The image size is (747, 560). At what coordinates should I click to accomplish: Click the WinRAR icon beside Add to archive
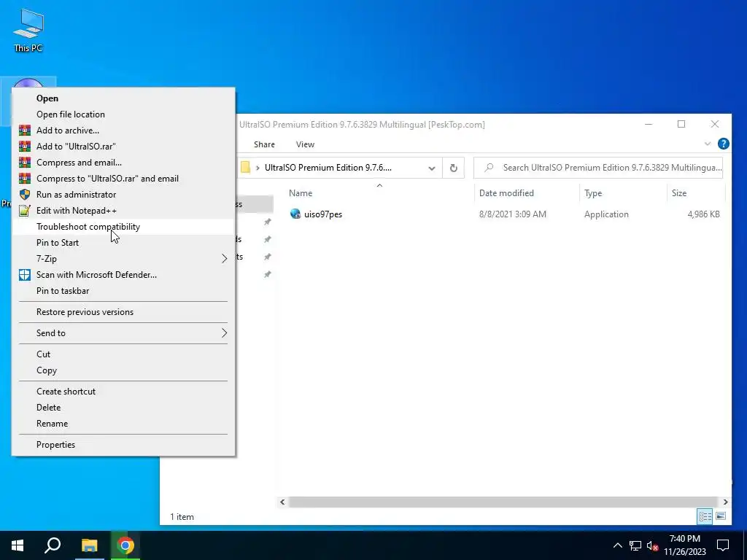[x=25, y=130]
